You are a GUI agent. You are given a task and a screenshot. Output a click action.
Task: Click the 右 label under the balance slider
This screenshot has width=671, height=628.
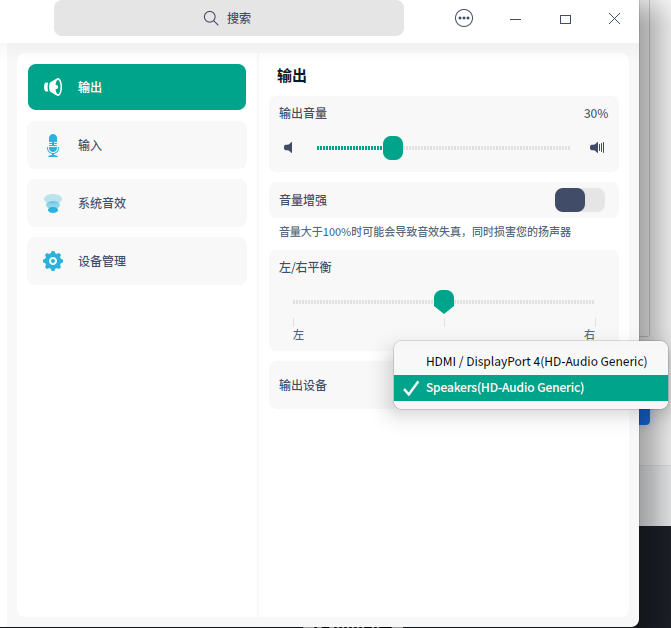coord(589,335)
